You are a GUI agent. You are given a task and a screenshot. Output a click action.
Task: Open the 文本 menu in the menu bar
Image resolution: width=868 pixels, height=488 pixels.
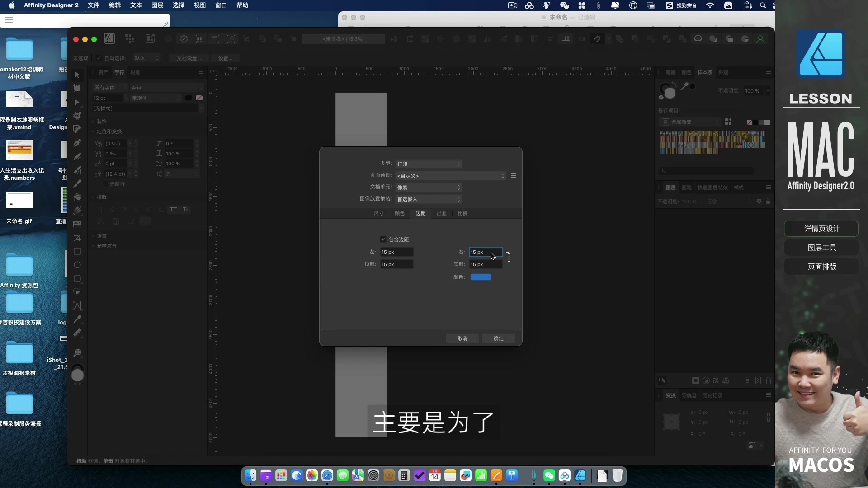(x=135, y=5)
